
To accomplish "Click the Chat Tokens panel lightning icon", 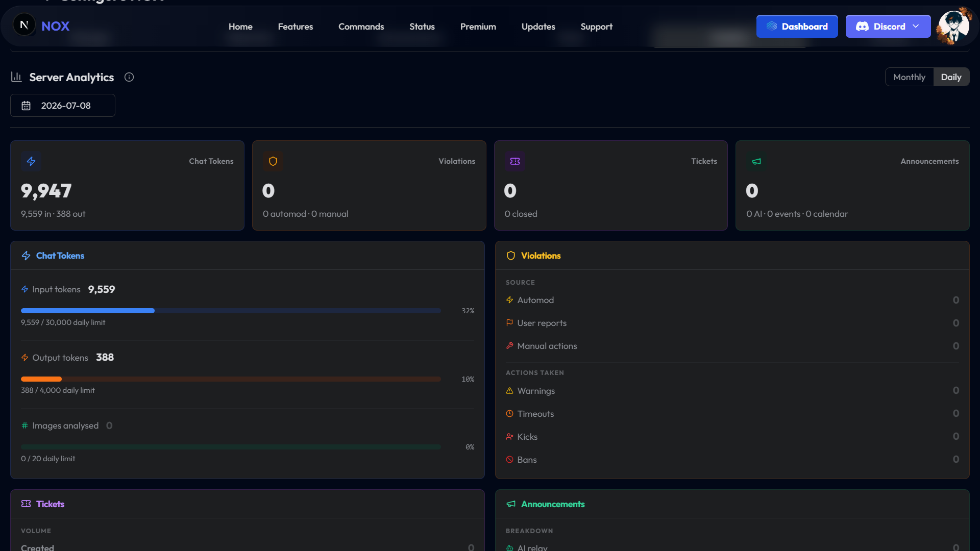I will tap(26, 256).
